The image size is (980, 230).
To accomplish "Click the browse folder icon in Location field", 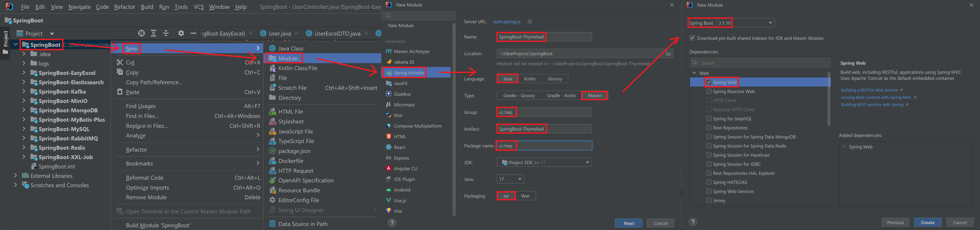I will (668, 53).
